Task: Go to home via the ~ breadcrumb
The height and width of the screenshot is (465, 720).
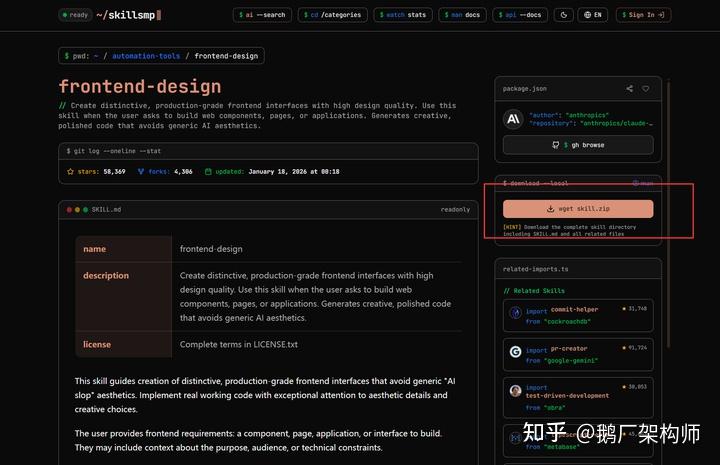Action: pyautogui.click(x=96, y=56)
